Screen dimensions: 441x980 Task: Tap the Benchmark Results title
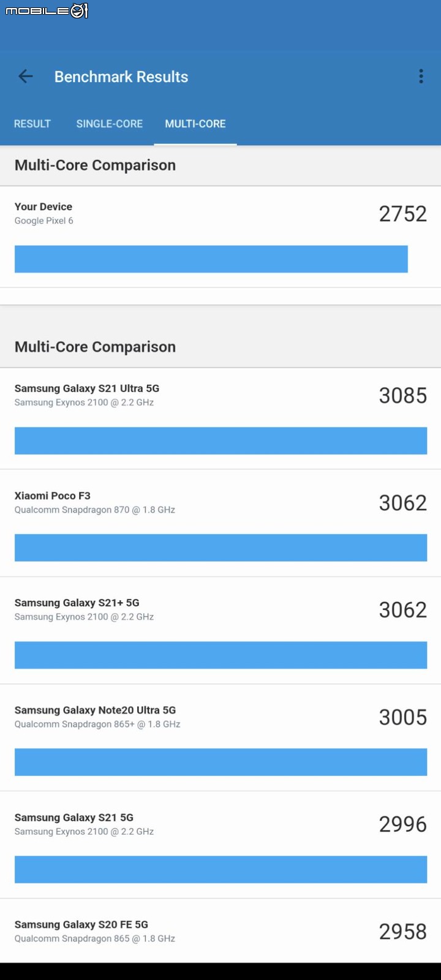click(x=121, y=77)
